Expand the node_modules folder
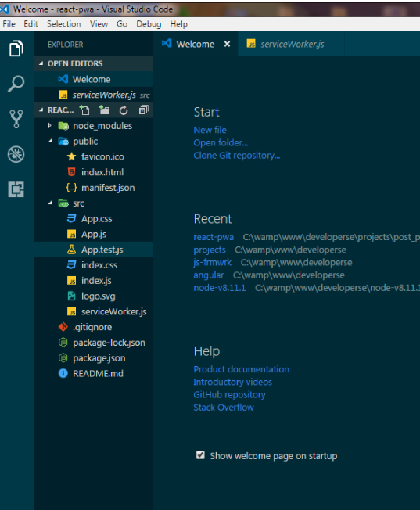The width and height of the screenshot is (420, 510). (50, 126)
